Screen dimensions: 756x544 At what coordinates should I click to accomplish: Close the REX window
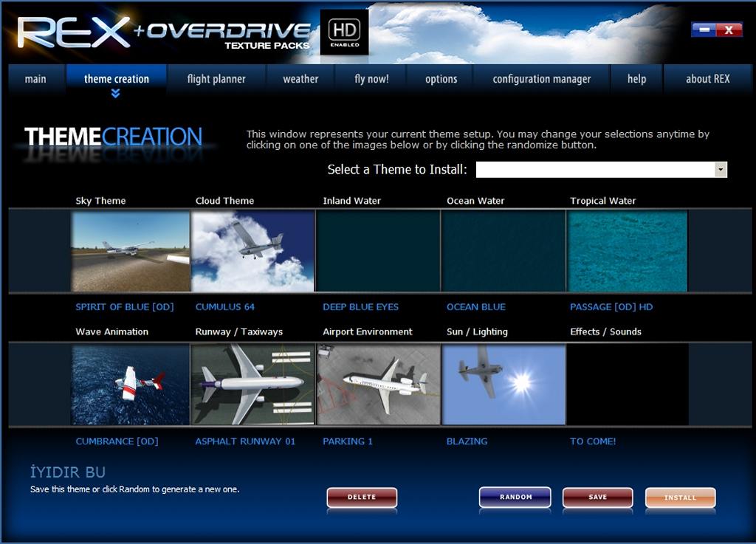pyautogui.click(x=729, y=30)
